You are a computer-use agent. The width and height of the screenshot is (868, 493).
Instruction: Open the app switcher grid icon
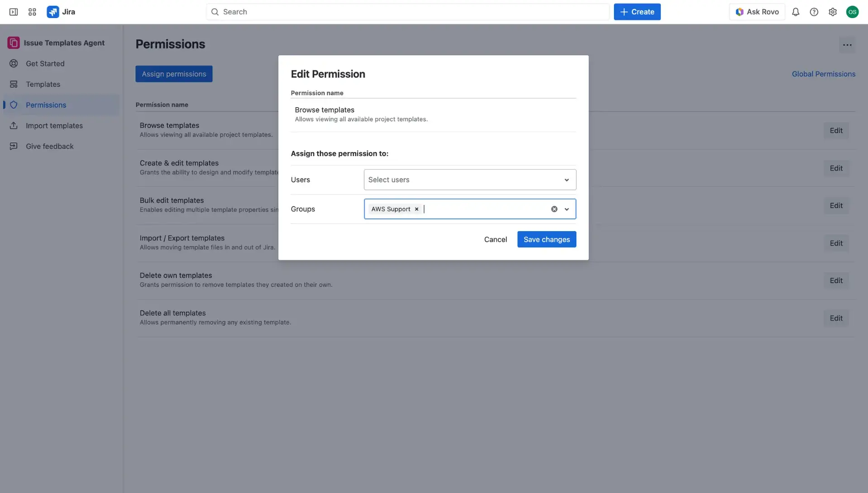point(32,12)
